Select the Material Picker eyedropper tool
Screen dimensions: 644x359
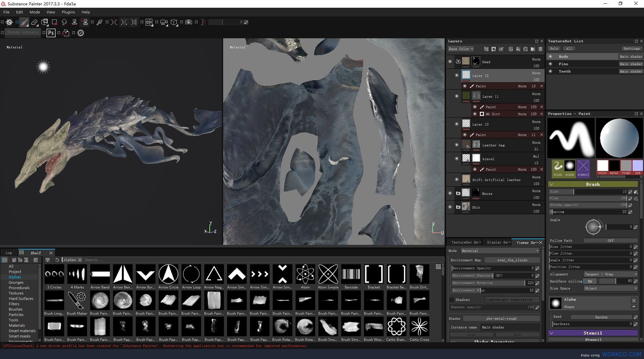pyautogui.click(x=99, y=23)
